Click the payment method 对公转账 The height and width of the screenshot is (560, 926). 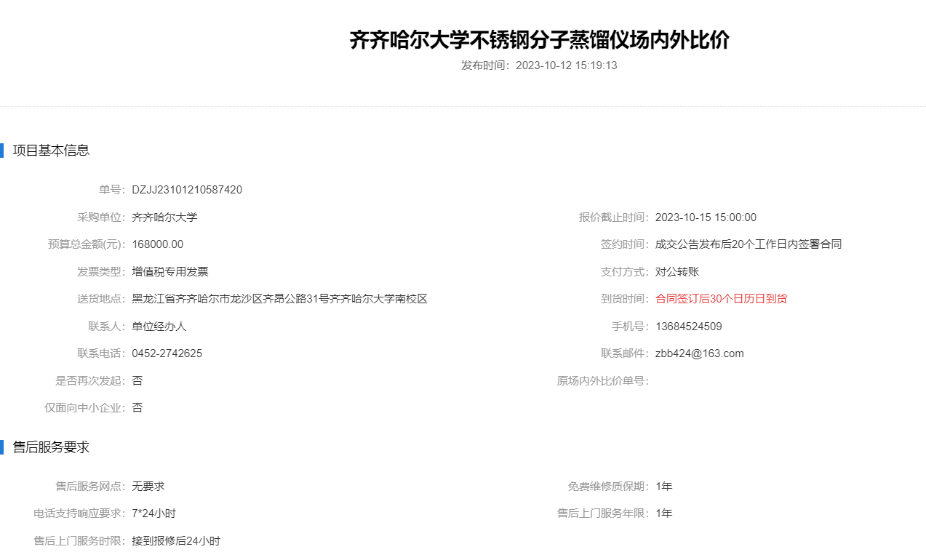click(x=677, y=272)
